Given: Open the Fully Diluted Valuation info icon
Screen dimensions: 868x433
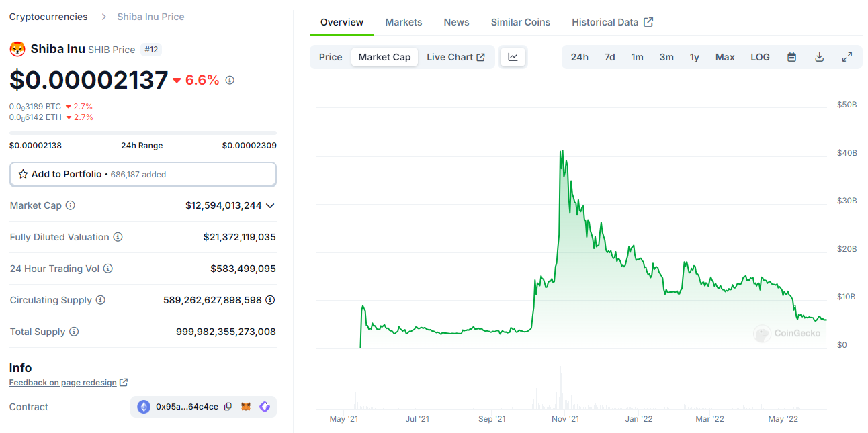Looking at the screenshot, I should tap(118, 237).
